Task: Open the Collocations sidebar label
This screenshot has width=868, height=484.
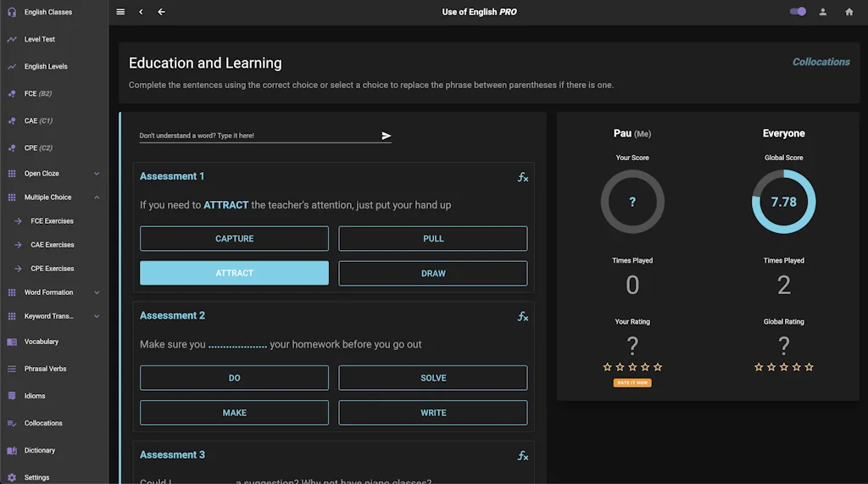Action: click(43, 423)
